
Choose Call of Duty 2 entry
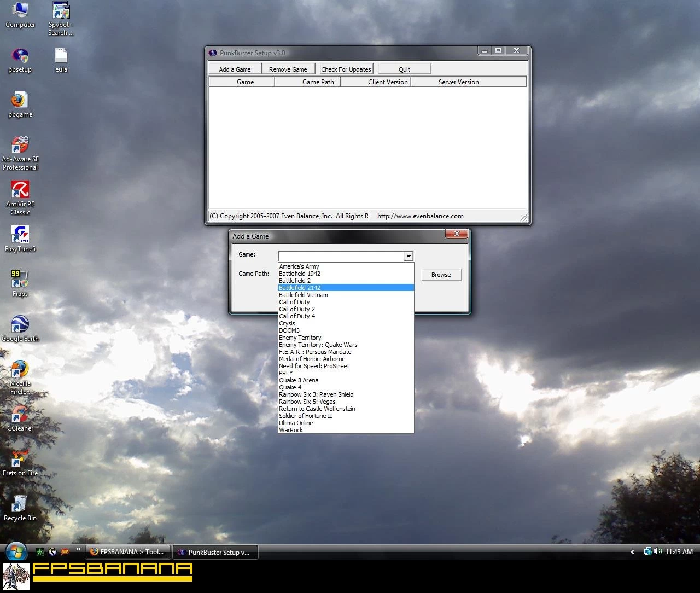pos(346,309)
